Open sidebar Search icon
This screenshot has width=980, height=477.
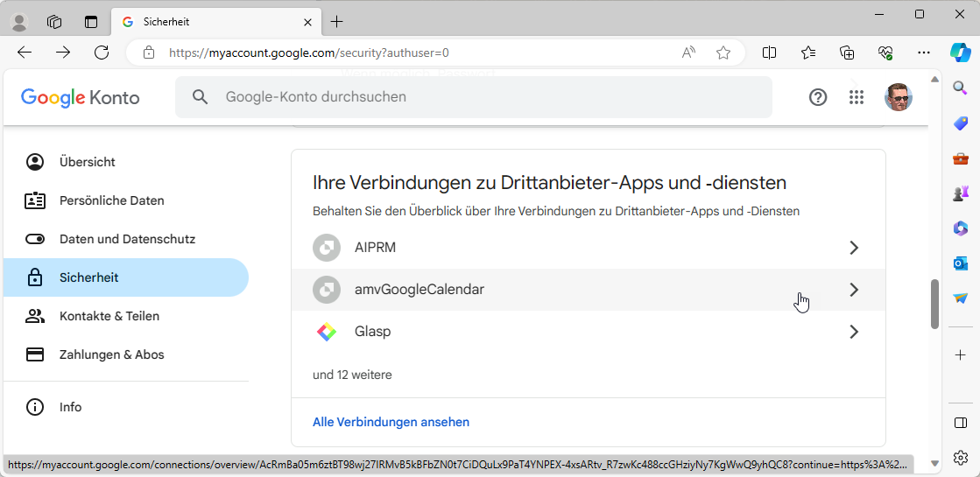[x=961, y=88]
